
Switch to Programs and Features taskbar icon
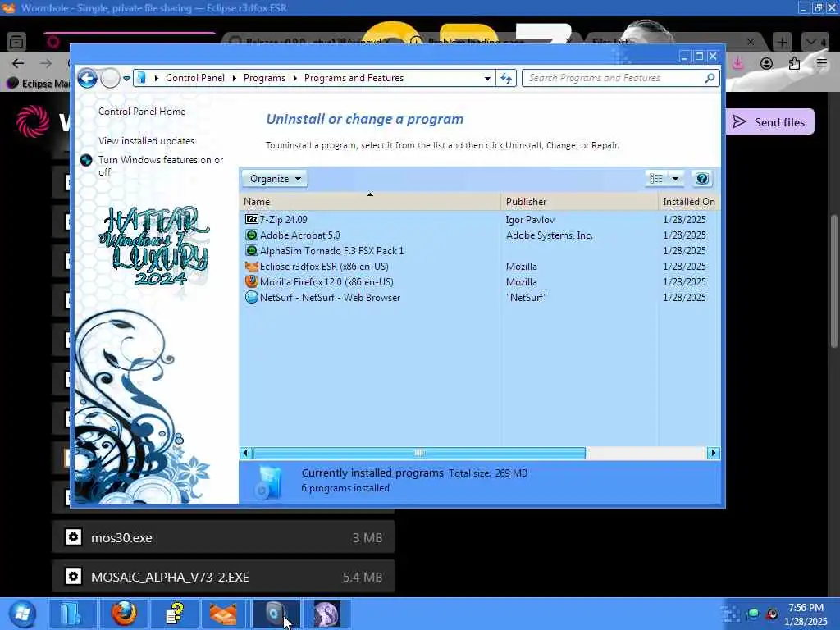[276, 614]
